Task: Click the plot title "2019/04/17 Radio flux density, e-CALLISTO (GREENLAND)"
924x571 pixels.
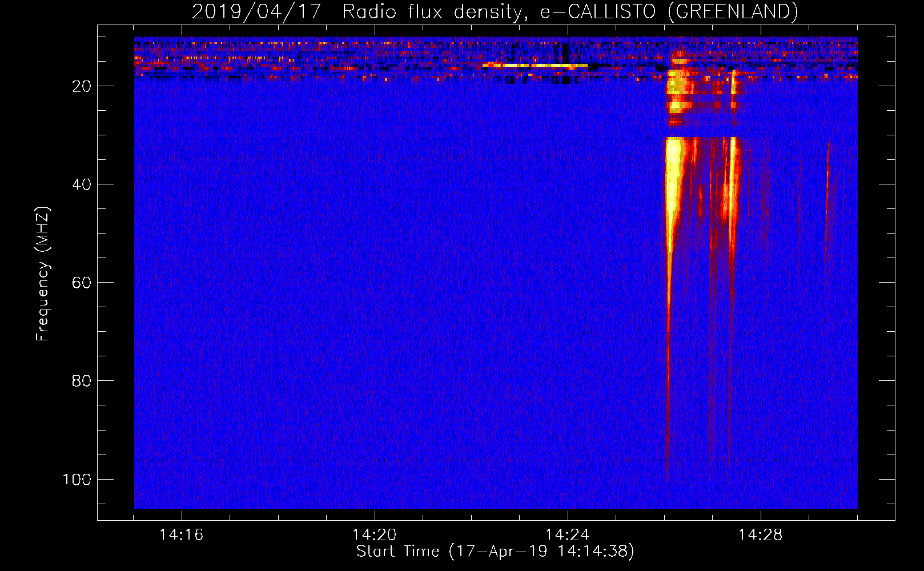Action: tap(495, 11)
